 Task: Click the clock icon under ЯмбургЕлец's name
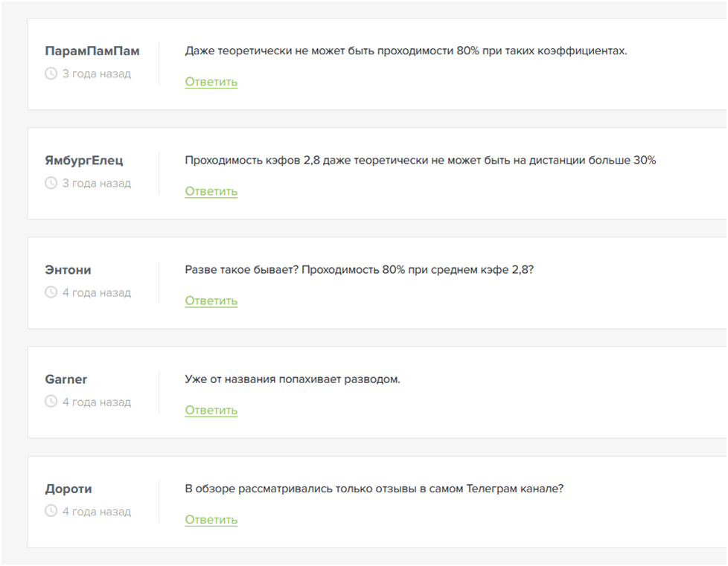coord(51,183)
